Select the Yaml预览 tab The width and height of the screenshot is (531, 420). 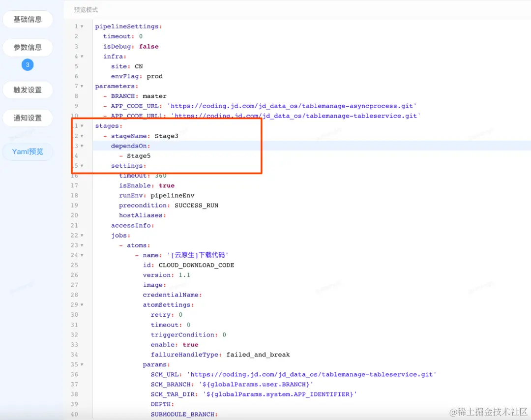tap(28, 151)
